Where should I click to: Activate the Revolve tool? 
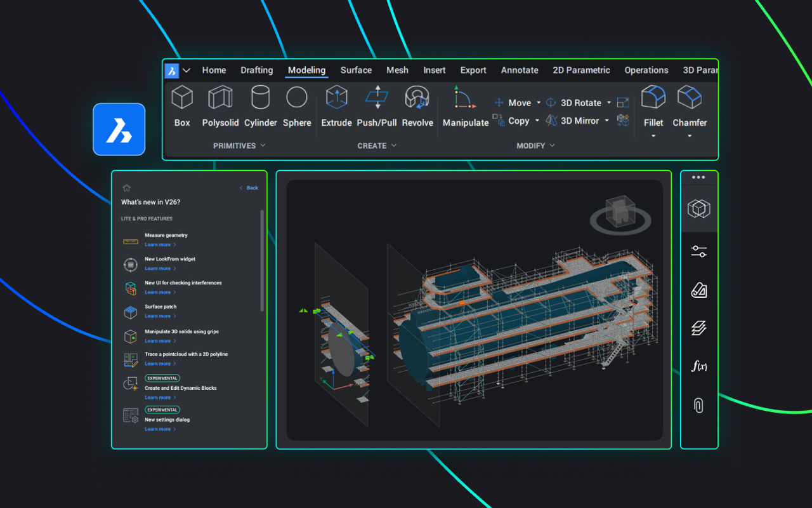417,106
